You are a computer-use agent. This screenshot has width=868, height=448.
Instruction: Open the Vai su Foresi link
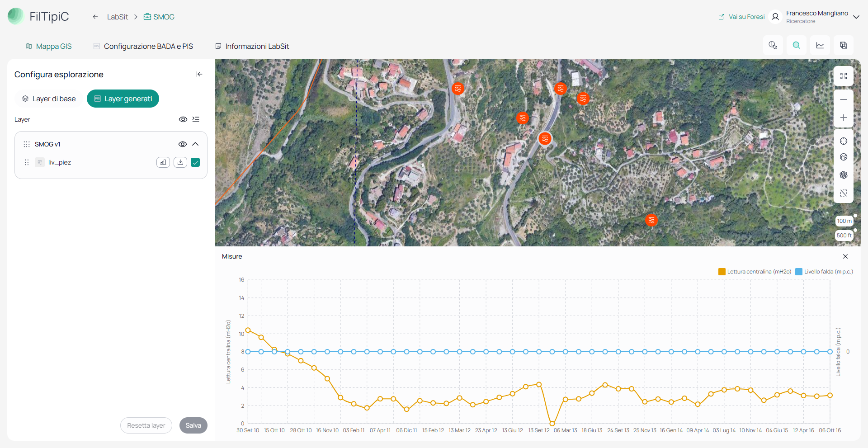pyautogui.click(x=741, y=17)
